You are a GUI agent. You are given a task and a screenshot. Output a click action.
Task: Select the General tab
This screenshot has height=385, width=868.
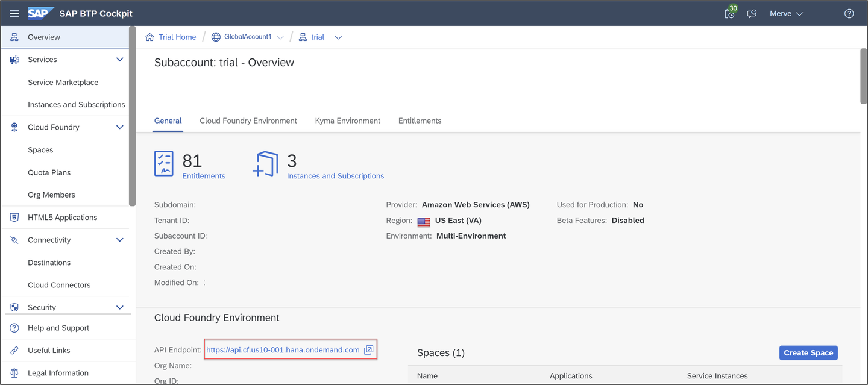point(168,121)
